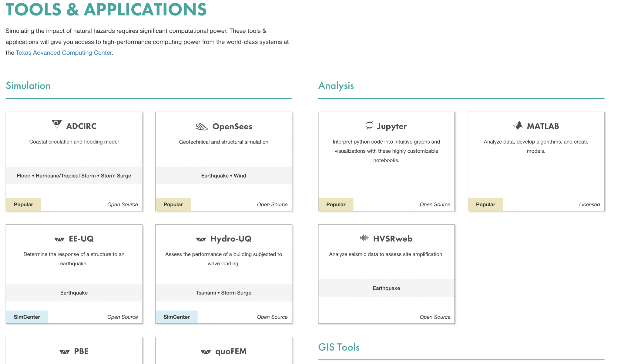This screenshot has height=364, width=621.
Task: Click the Jupyter logo icon
Action: pos(369,125)
